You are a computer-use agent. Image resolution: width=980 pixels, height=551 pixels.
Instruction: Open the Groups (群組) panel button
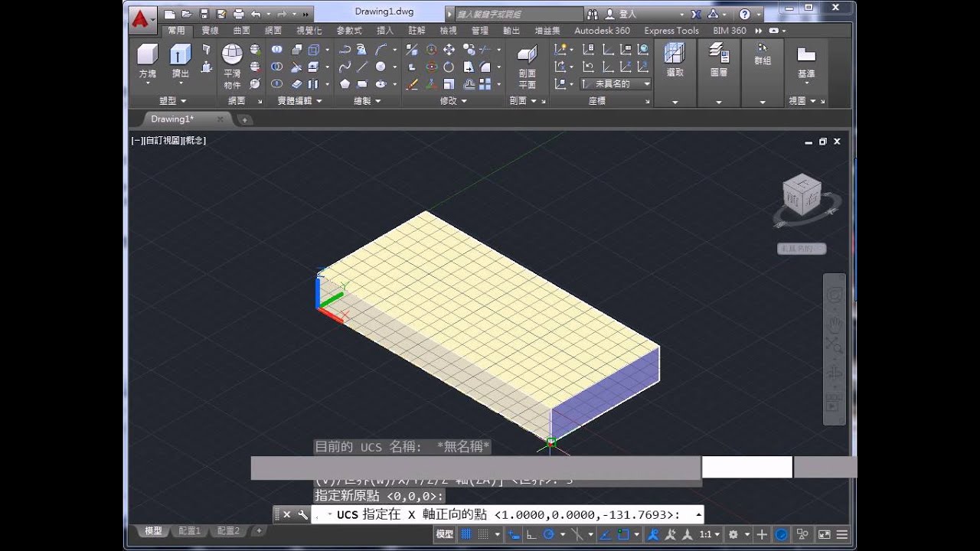763,73
